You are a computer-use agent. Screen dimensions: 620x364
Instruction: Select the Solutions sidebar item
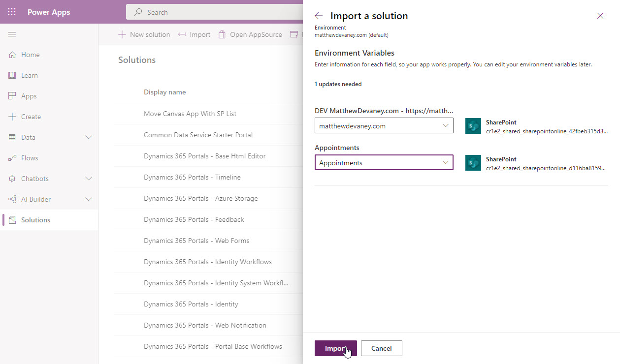[x=35, y=219]
